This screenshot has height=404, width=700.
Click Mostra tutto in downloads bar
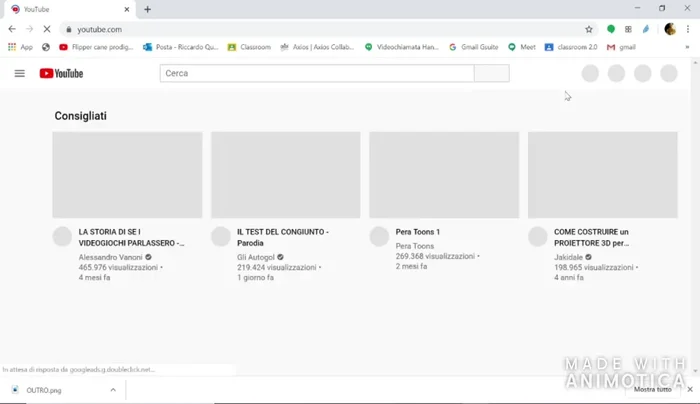point(653,390)
